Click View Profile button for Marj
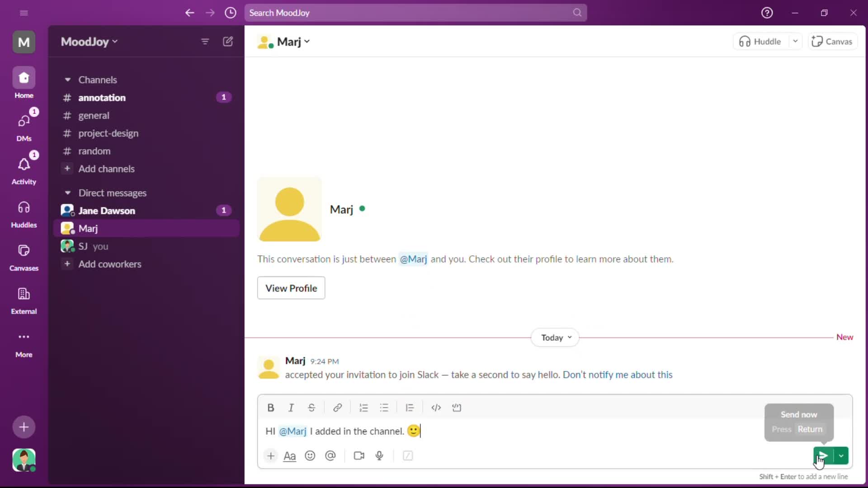The image size is (868, 488). [x=292, y=288]
